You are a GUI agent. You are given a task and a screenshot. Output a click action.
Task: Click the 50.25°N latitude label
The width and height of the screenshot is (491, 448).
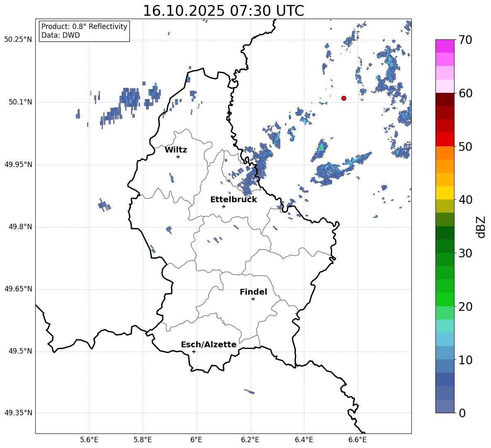(18, 40)
